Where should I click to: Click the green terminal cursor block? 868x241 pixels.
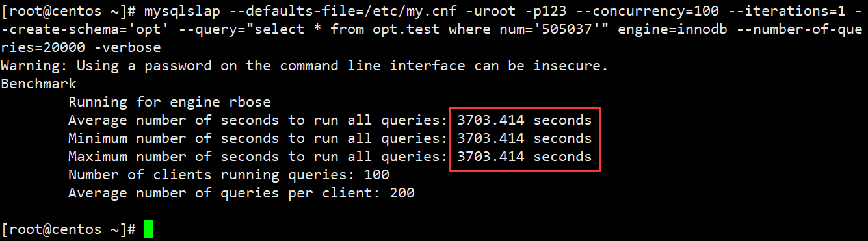(x=149, y=229)
